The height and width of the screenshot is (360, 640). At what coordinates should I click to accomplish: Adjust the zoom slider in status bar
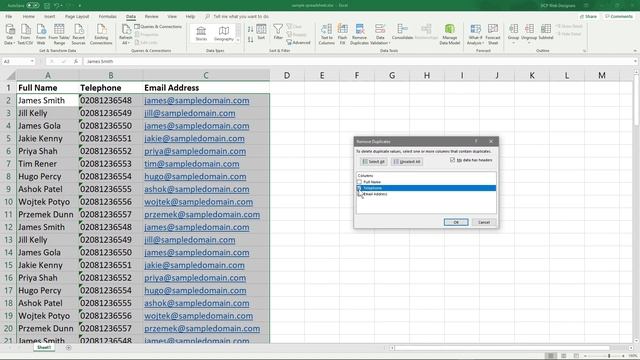tap(609, 356)
